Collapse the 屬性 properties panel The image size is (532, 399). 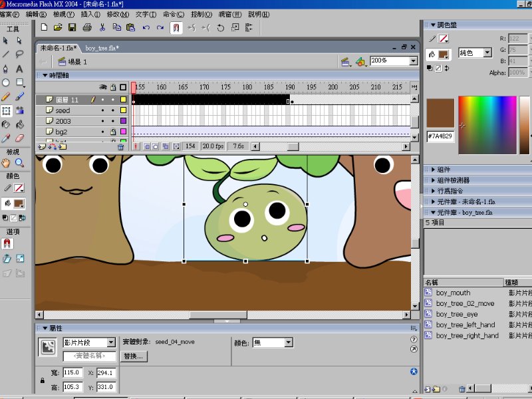(x=45, y=329)
